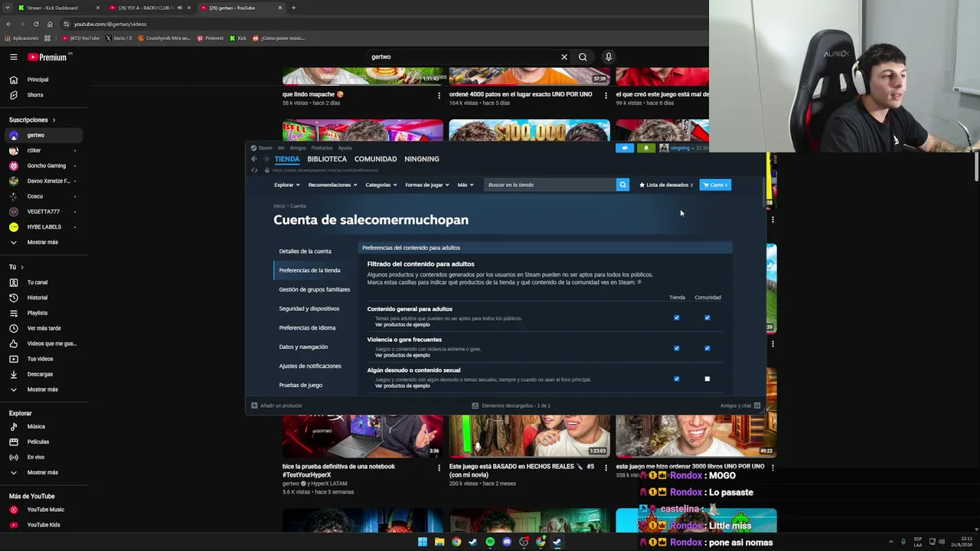
Task: Open Pinterest bookmark in bookmarks bar
Action: point(210,38)
